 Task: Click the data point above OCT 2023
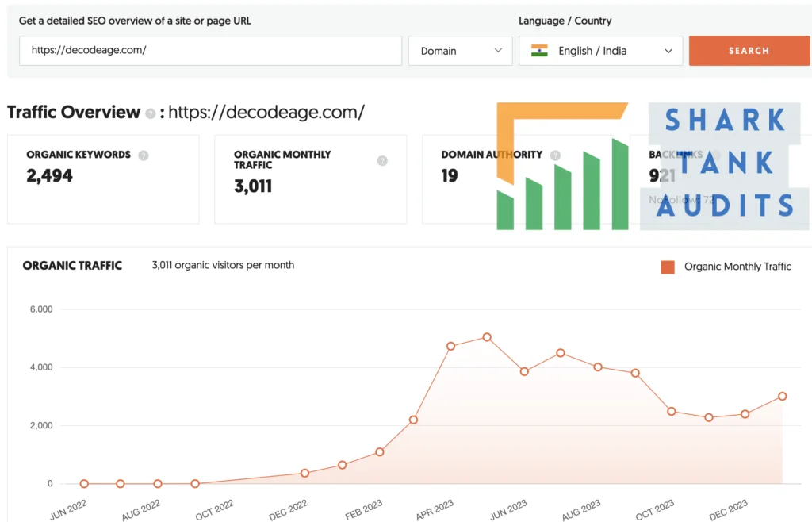click(671, 411)
